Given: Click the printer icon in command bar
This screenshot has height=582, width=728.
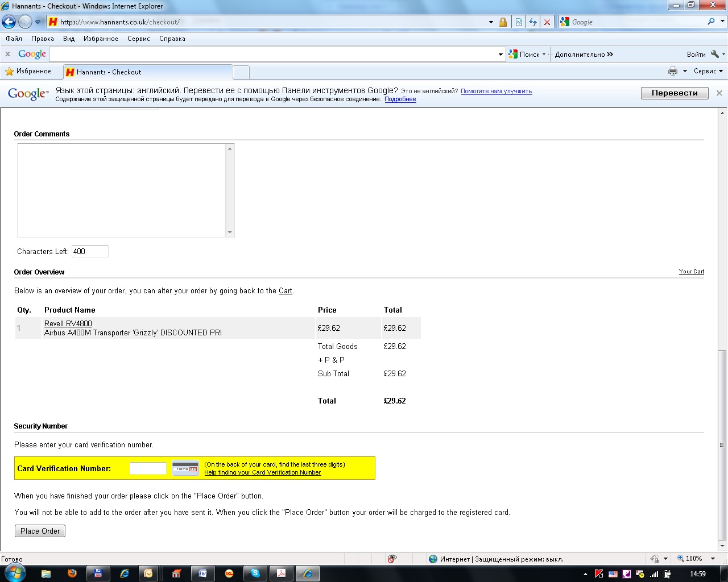Looking at the screenshot, I should click(673, 71).
